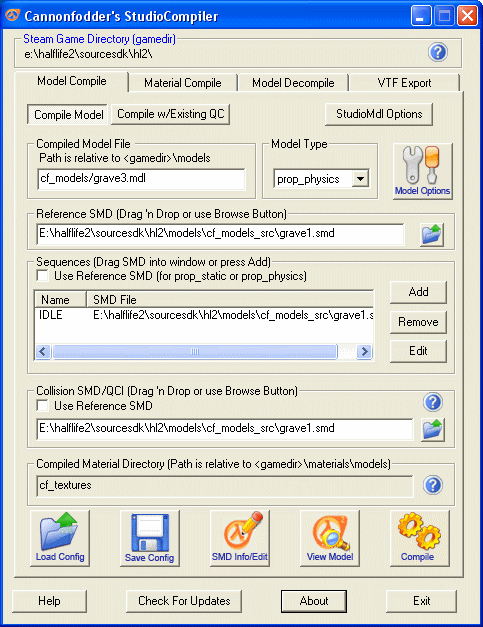Select the Model Compile tab
This screenshot has width=483, height=627.
(72, 81)
